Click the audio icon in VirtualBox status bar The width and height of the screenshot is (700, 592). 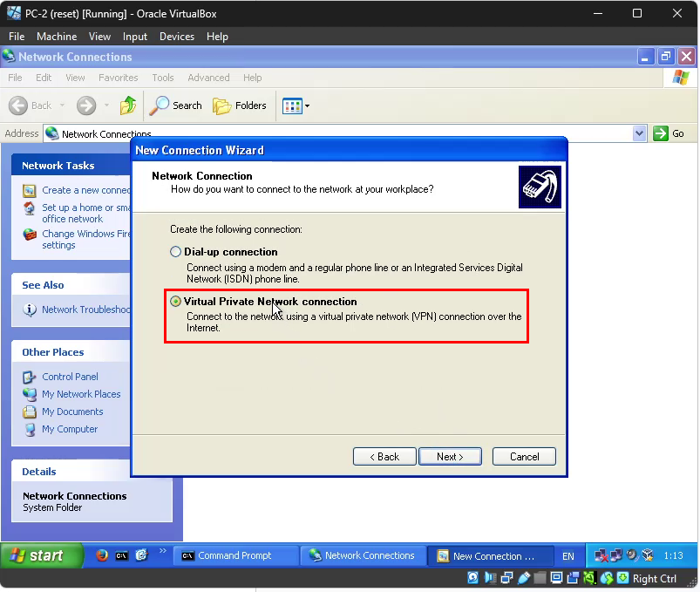pyautogui.click(x=490, y=578)
